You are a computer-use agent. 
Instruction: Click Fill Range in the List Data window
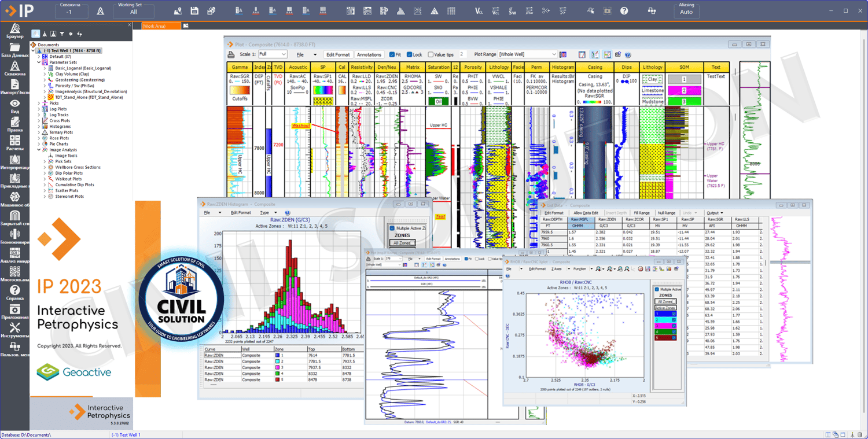coord(642,213)
